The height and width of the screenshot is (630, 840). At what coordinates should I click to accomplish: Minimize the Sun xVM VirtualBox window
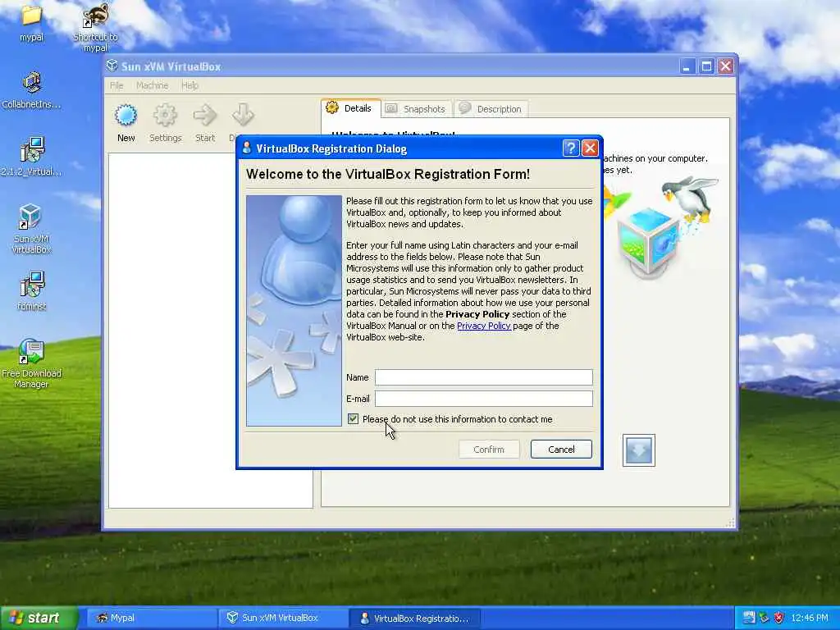(x=687, y=66)
